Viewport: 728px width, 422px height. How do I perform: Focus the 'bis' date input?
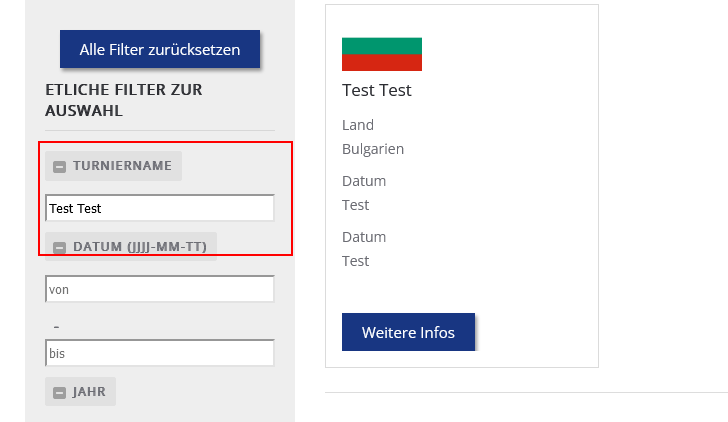tap(160, 353)
